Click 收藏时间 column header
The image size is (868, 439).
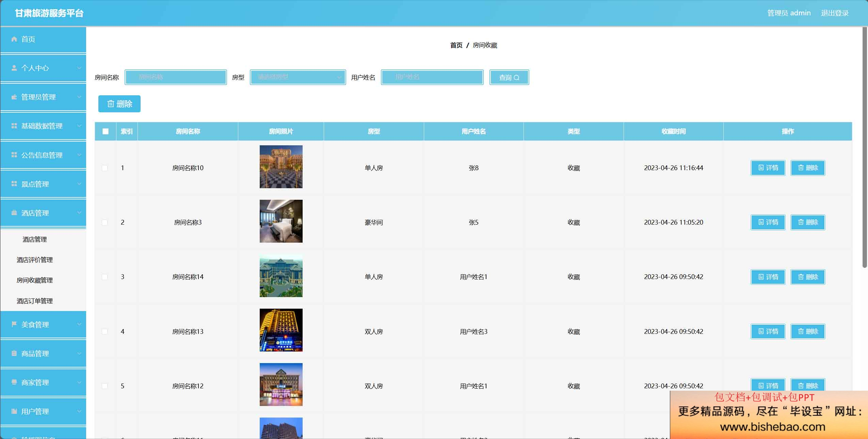click(673, 131)
